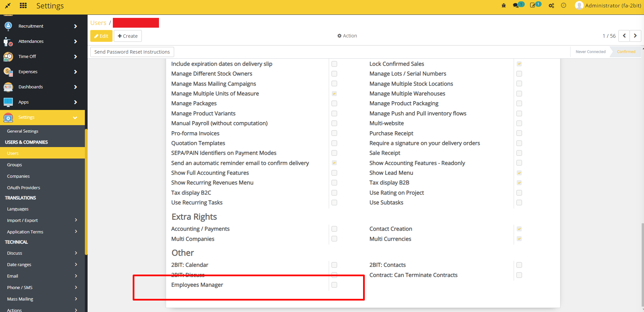Expand the Attendances sidebar section
The image size is (644, 312).
(76, 41)
